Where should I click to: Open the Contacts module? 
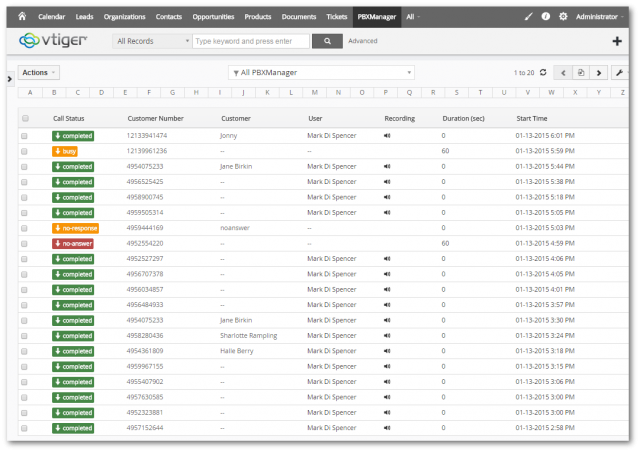coord(169,17)
